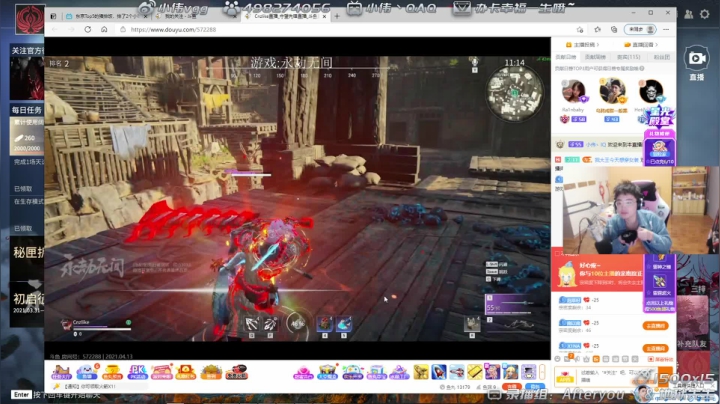
Task: Select the blonde girl gift icon
Action: pyautogui.click(x=510, y=371)
